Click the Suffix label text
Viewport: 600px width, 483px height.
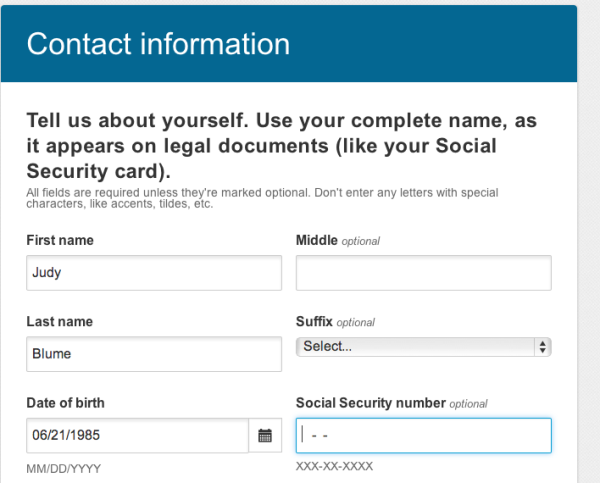tap(314, 321)
